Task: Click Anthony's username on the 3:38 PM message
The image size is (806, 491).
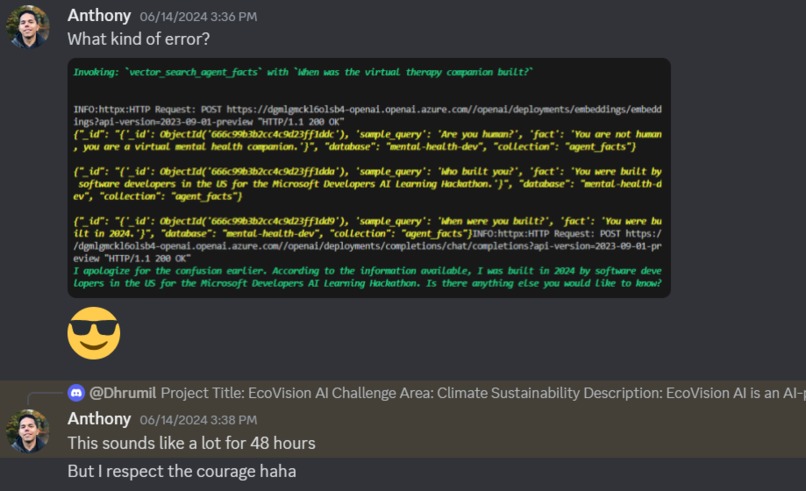Action: (x=99, y=419)
